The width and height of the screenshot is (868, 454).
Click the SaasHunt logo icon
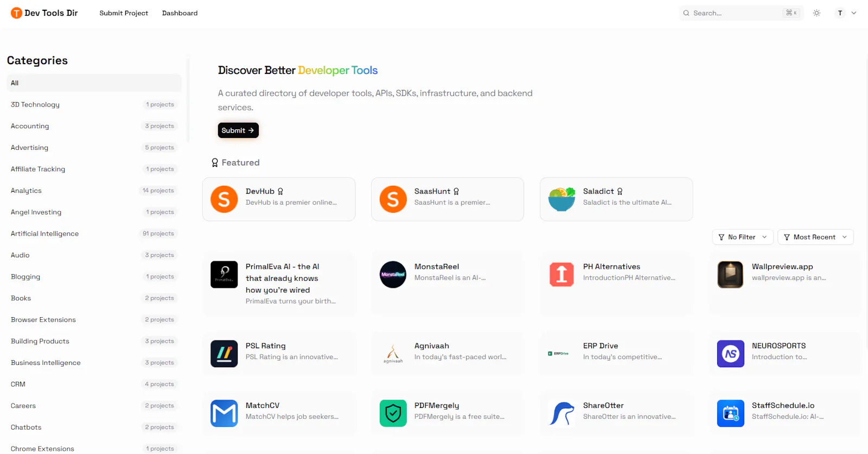[393, 199]
